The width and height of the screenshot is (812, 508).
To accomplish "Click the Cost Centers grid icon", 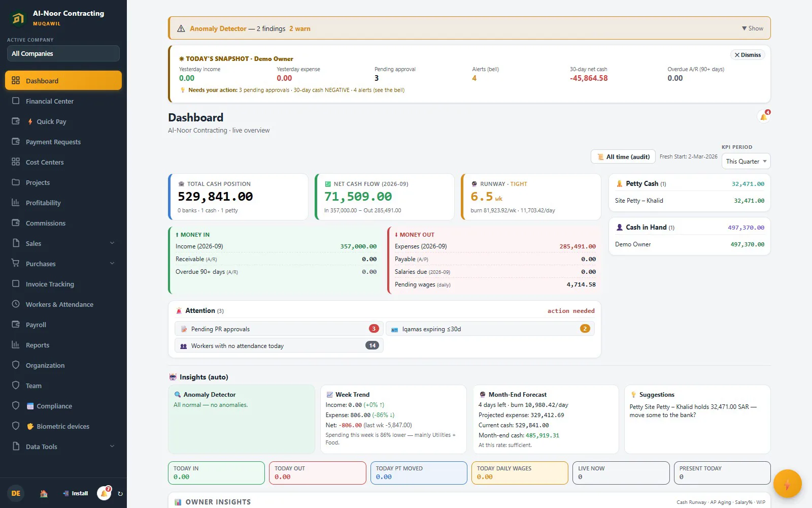I will click(16, 162).
